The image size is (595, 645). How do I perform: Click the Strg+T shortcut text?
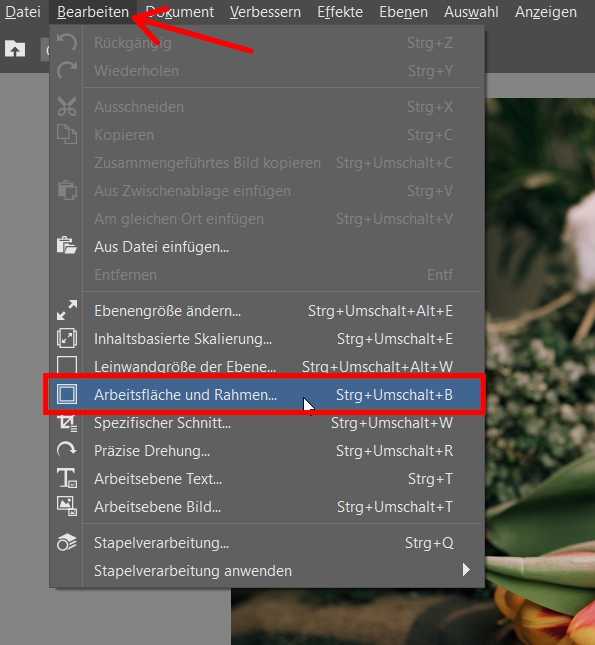pos(430,479)
